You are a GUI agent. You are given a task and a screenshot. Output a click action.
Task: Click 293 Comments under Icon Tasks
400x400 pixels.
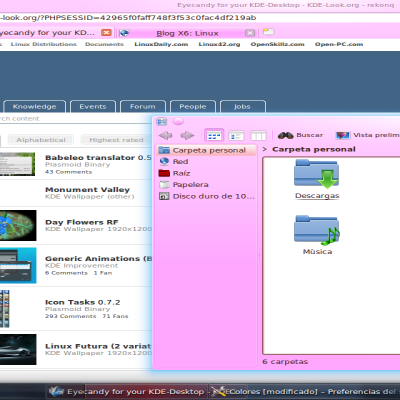click(71, 316)
